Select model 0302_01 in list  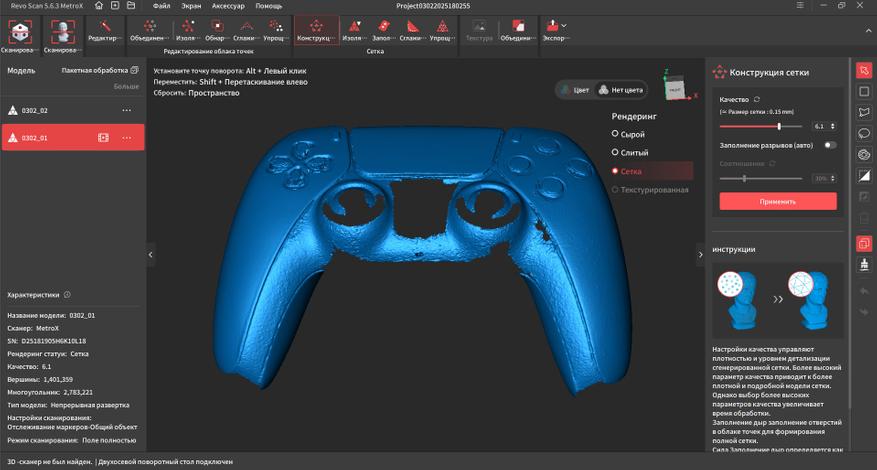pos(73,138)
